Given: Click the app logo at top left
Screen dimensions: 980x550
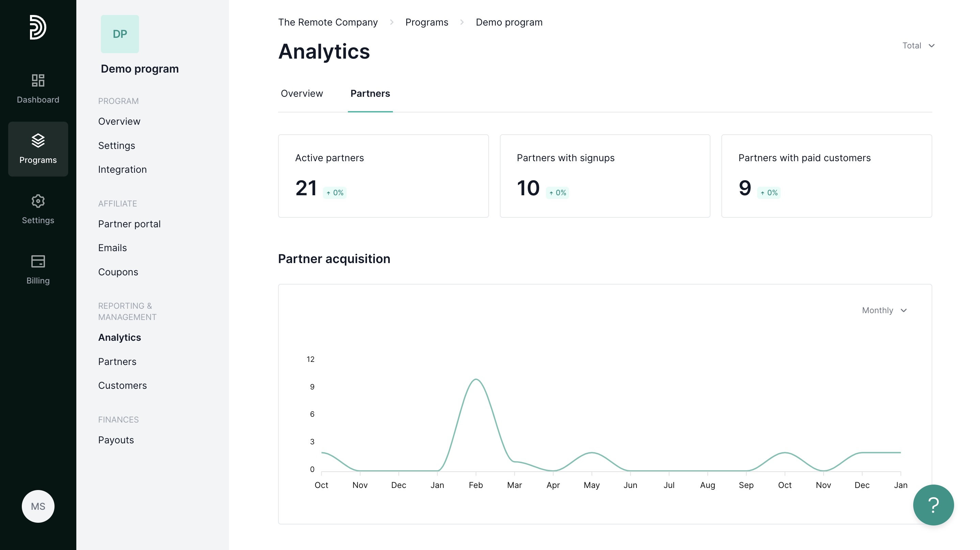Looking at the screenshot, I should (38, 27).
